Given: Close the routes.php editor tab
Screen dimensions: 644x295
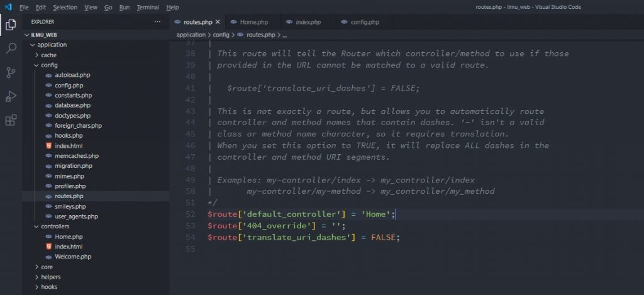Looking at the screenshot, I should tap(218, 22).
